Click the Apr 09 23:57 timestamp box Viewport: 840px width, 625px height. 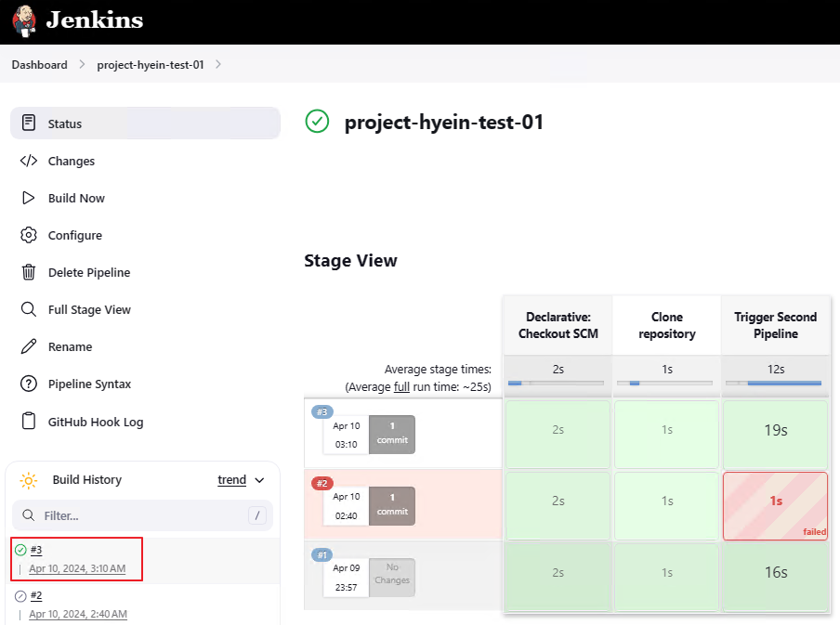click(346, 578)
